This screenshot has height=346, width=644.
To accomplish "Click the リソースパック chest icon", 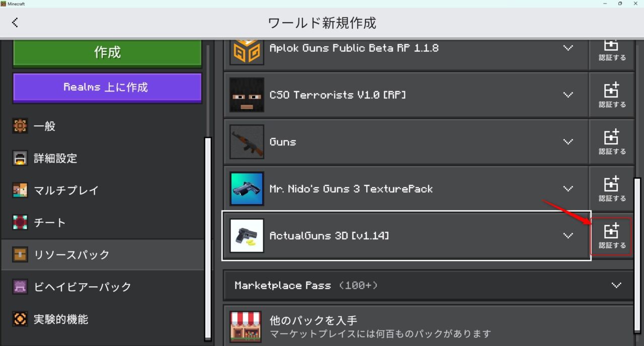I will point(20,254).
